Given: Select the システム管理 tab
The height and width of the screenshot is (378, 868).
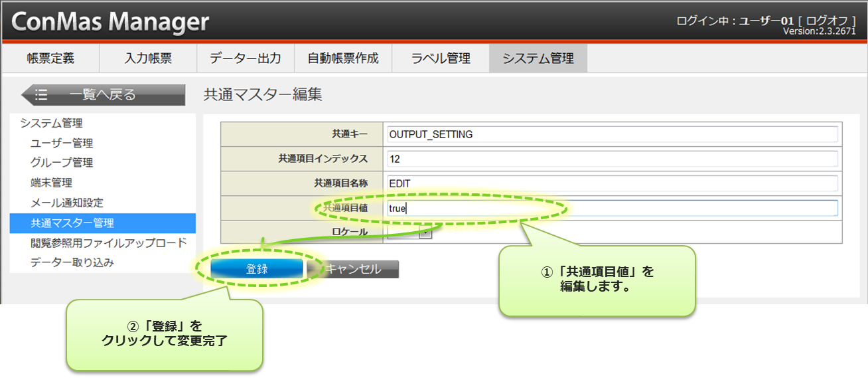Looking at the screenshot, I should point(538,58).
